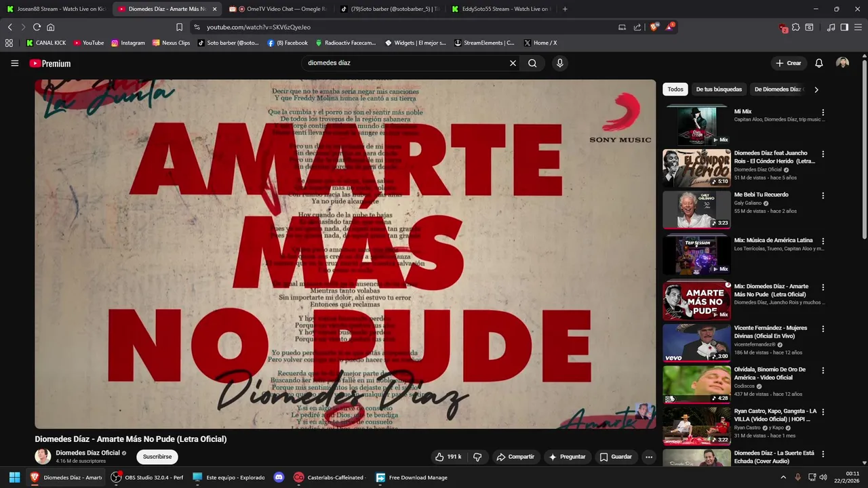Open the browser main hamburger menu

pos(857,27)
